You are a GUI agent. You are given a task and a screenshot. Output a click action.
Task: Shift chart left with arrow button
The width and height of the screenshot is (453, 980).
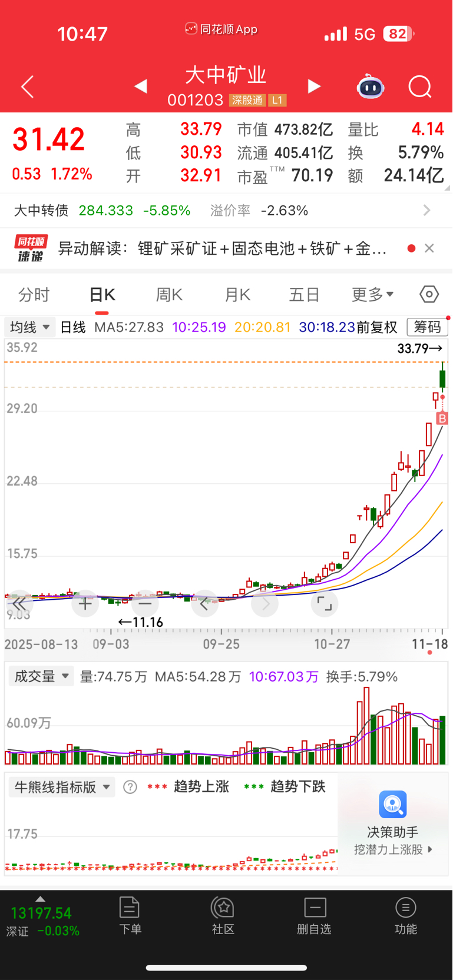(x=205, y=603)
